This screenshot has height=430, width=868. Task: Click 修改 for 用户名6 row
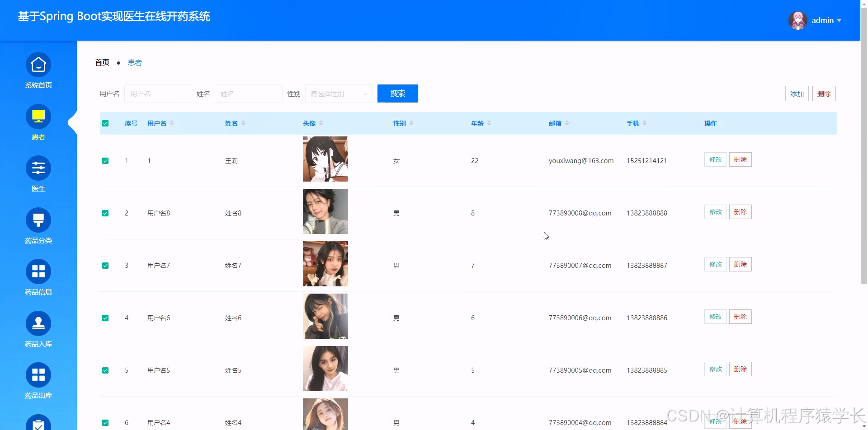pyautogui.click(x=716, y=317)
